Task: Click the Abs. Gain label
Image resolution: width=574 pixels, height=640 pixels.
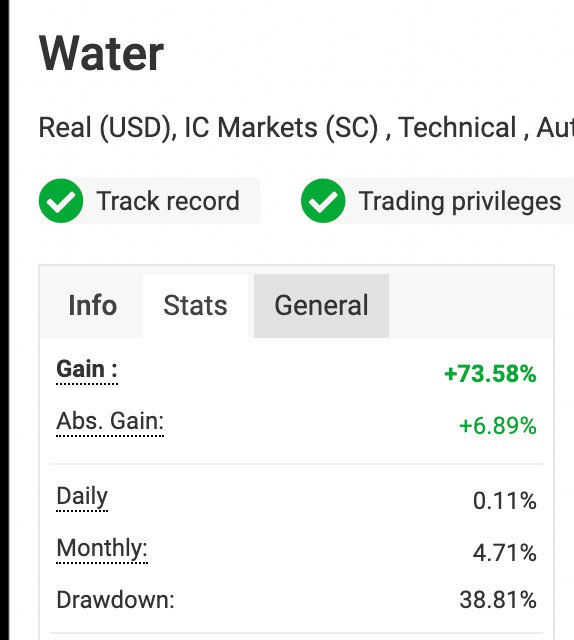Action: click(x=110, y=421)
